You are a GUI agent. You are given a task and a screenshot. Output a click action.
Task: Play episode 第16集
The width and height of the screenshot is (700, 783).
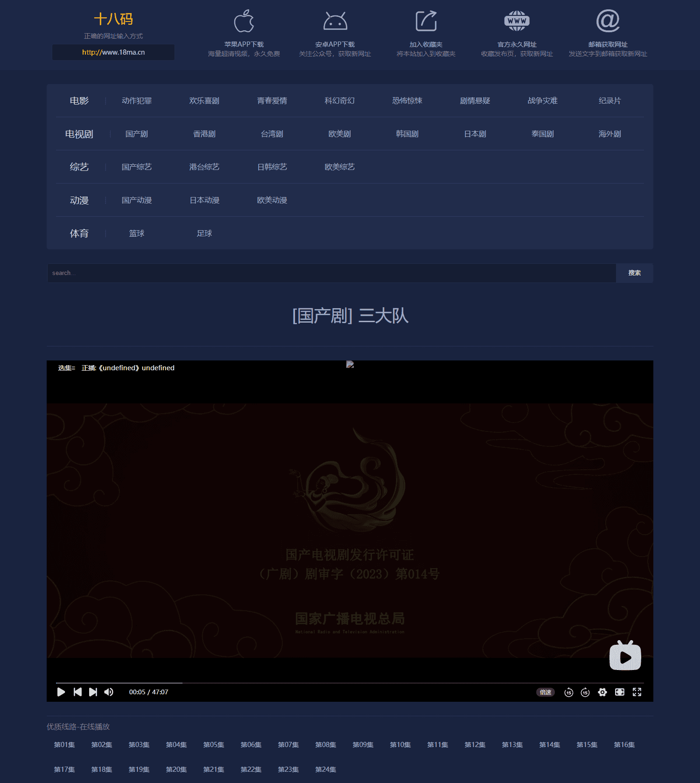click(x=624, y=745)
